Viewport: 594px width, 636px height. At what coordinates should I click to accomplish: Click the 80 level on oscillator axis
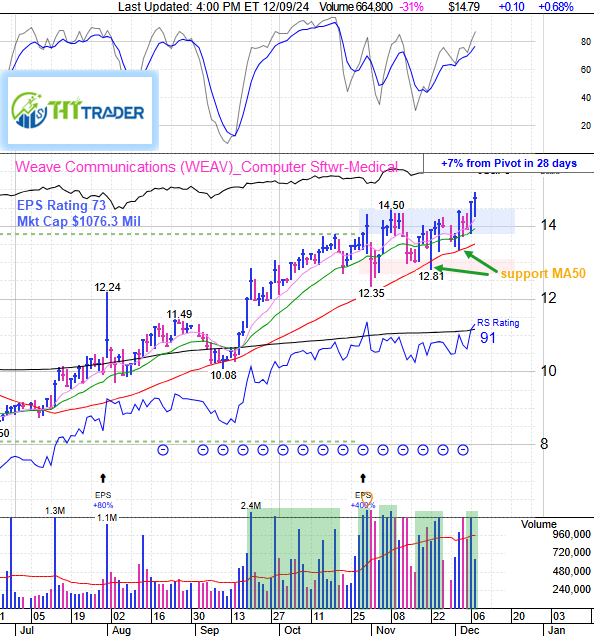pos(585,42)
